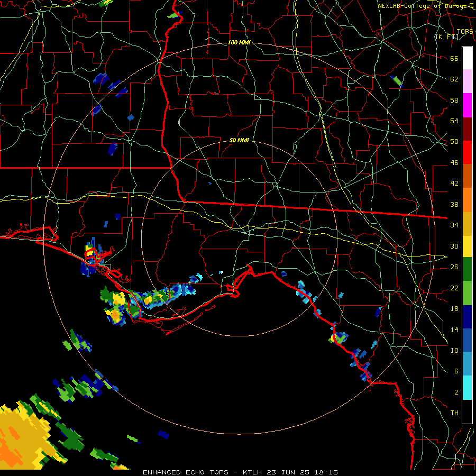The height and width of the screenshot is (476, 476).
Task: Click the "66" legend value
Action: click(454, 58)
